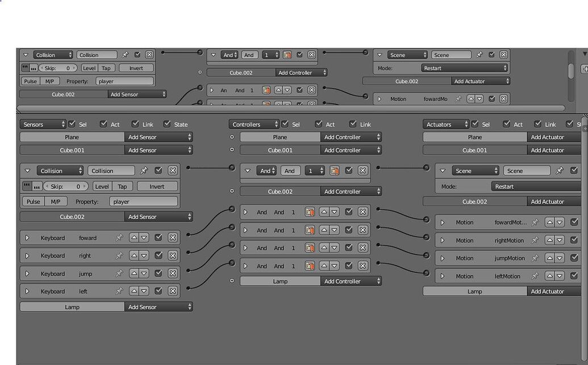This screenshot has height=365, width=588.
Task: Expand the Keyboard right sensor
Action: pos(27,255)
